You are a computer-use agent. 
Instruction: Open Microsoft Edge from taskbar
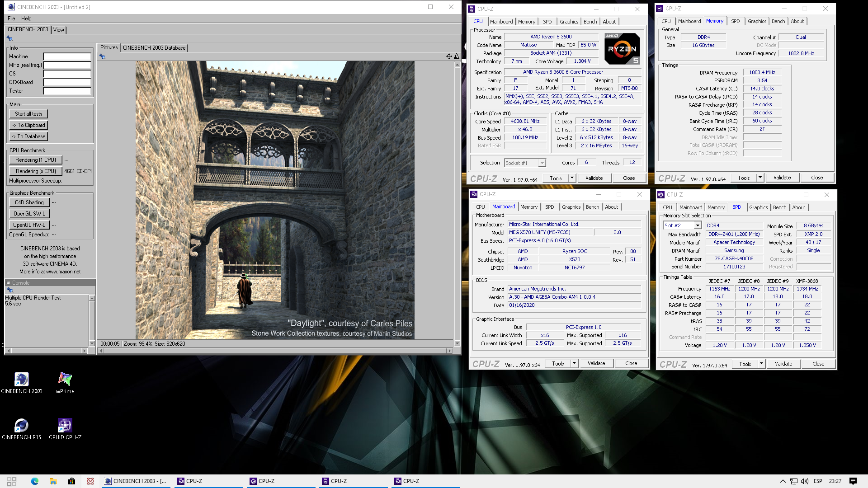click(x=35, y=481)
